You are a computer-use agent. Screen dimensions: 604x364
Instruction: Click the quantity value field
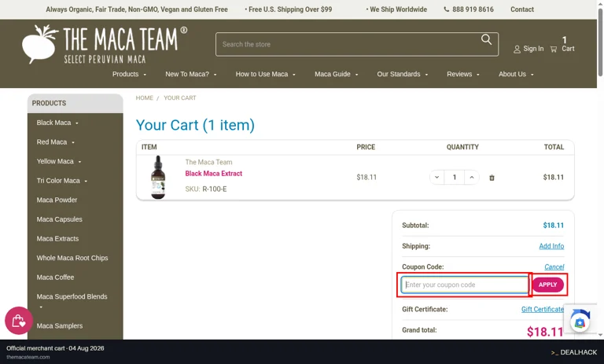click(x=455, y=177)
